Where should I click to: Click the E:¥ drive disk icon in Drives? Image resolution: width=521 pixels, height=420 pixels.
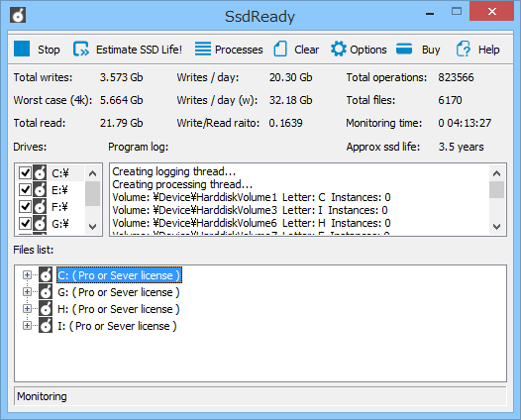pos(40,190)
